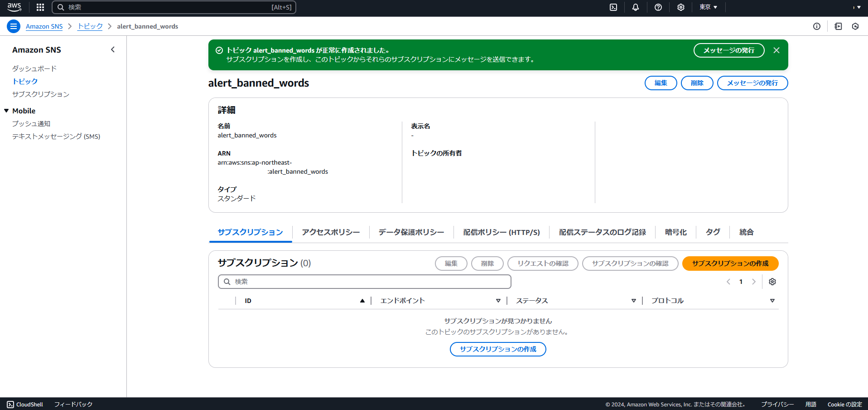The height and width of the screenshot is (410, 868).
Task: Open プッシュ通知 in the sidebar
Action: tap(31, 123)
